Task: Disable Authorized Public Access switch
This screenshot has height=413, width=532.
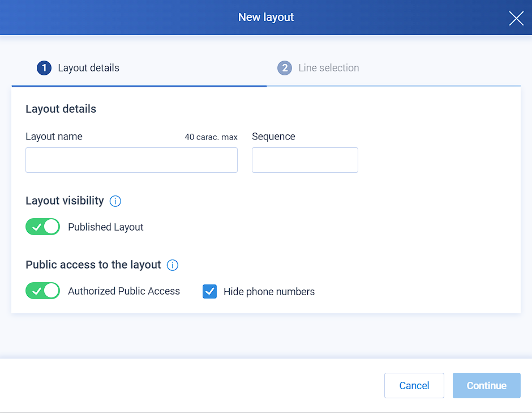Action: pos(43,291)
